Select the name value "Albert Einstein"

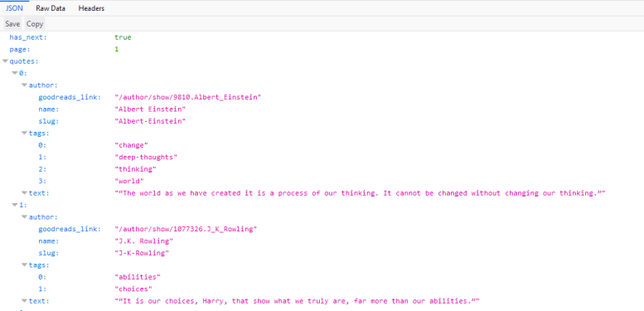coord(150,109)
